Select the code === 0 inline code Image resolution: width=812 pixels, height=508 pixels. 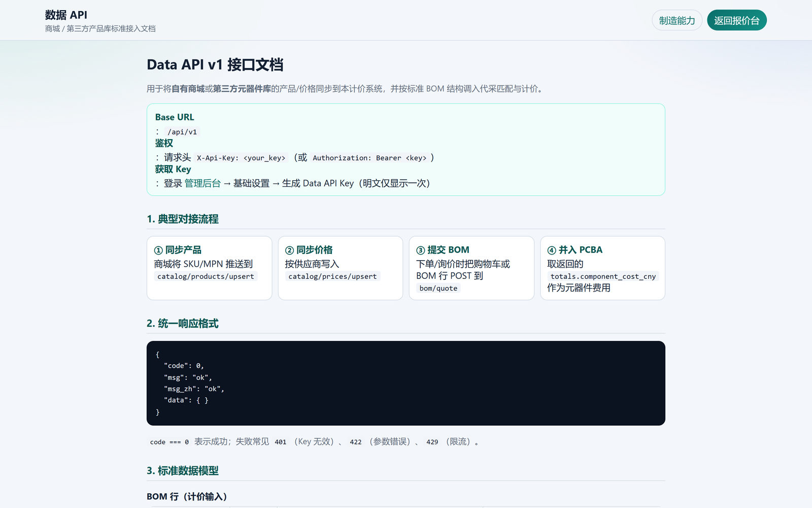170,442
